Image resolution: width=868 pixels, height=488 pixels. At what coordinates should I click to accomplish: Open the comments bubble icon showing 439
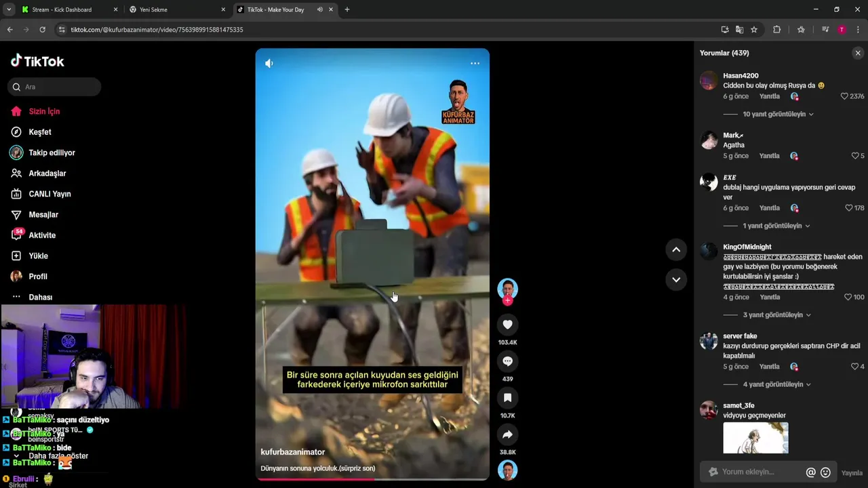pos(507,361)
